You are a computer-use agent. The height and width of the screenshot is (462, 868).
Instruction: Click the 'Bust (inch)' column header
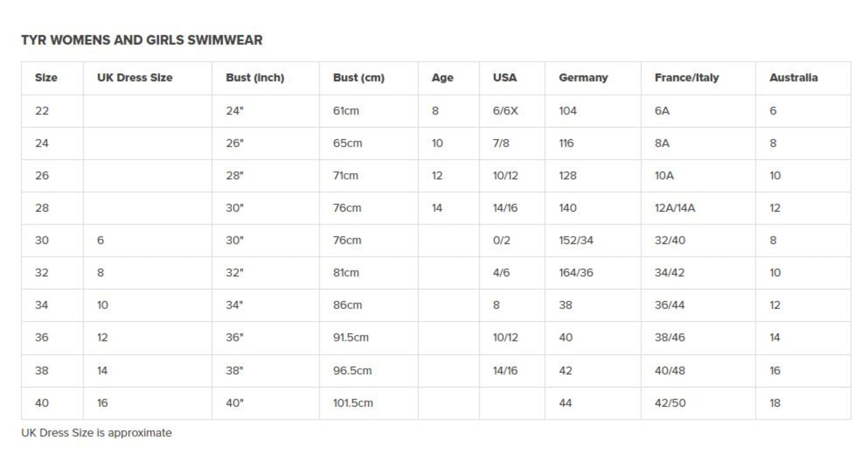(x=255, y=78)
